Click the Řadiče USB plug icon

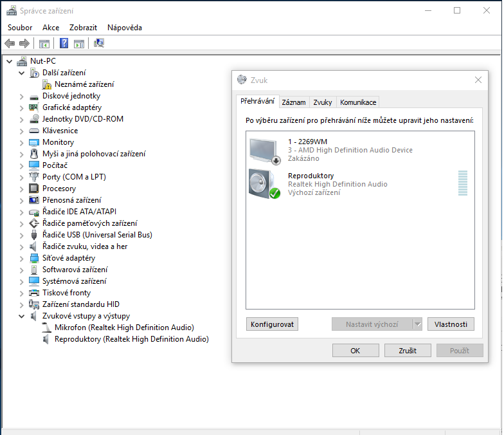tap(34, 235)
